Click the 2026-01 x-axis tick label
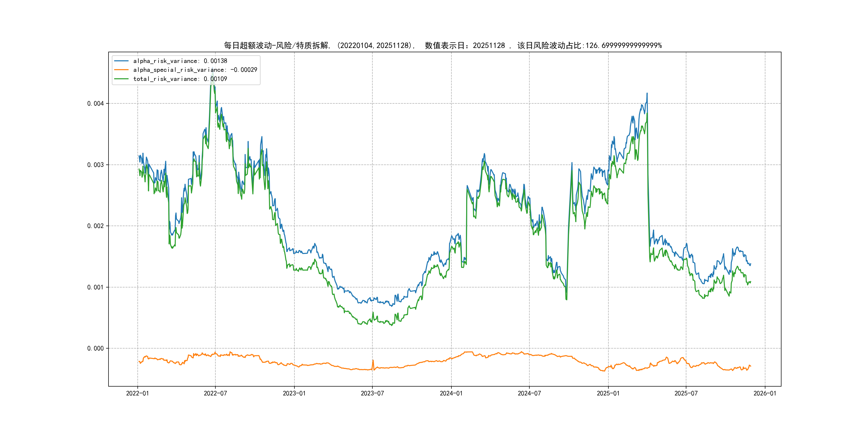The height and width of the screenshot is (434, 868). [x=765, y=393]
